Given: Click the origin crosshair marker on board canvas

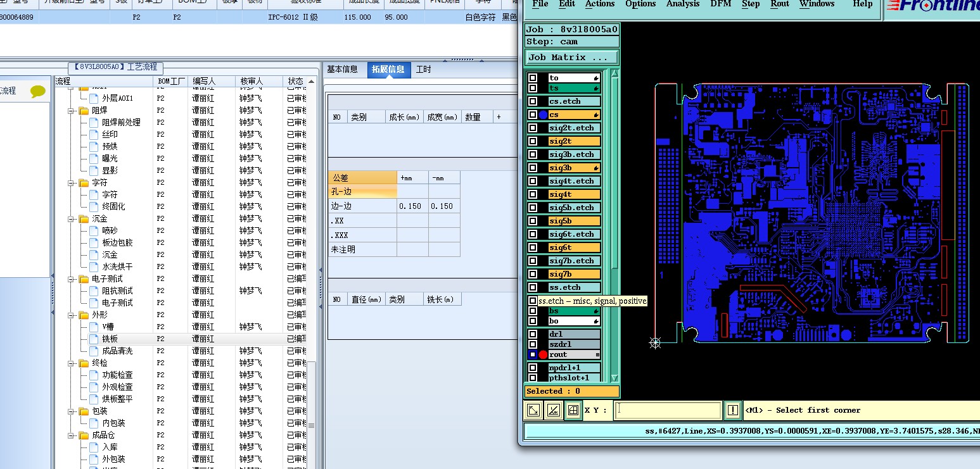Looking at the screenshot, I should click(656, 342).
